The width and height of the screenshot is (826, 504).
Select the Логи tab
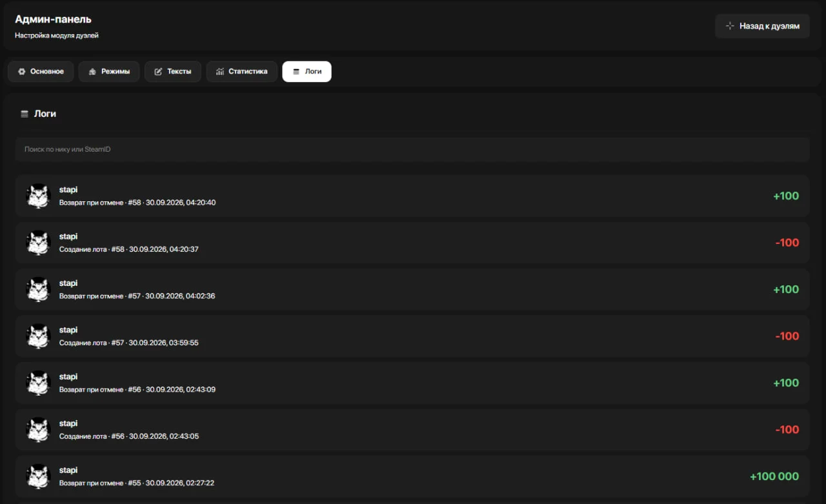[307, 72]
